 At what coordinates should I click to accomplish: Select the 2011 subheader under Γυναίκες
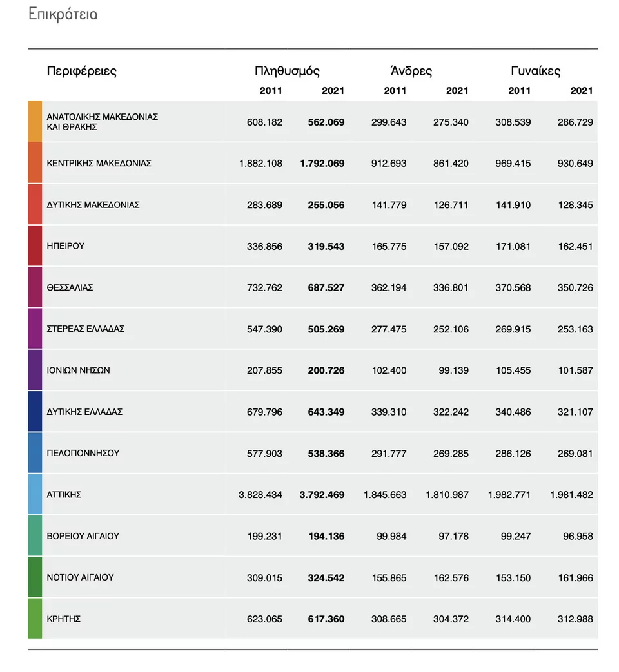(x=519, y=91)
